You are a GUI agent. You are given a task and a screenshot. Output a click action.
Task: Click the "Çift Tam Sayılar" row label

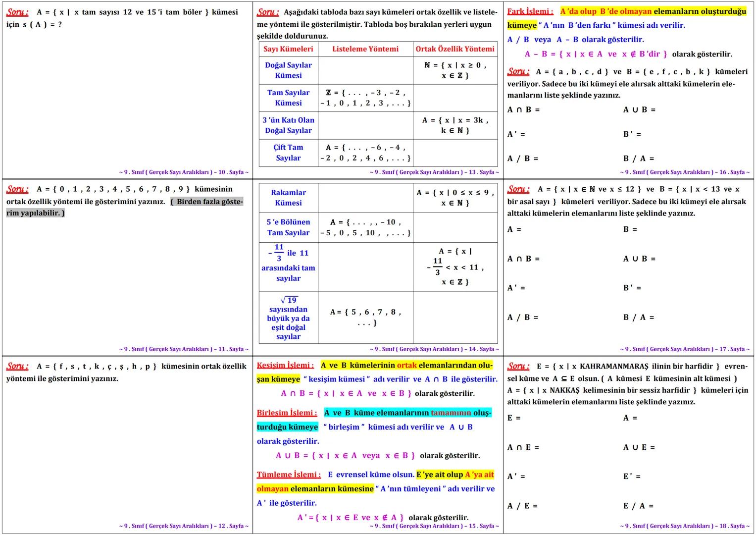[x=289, y=153]
